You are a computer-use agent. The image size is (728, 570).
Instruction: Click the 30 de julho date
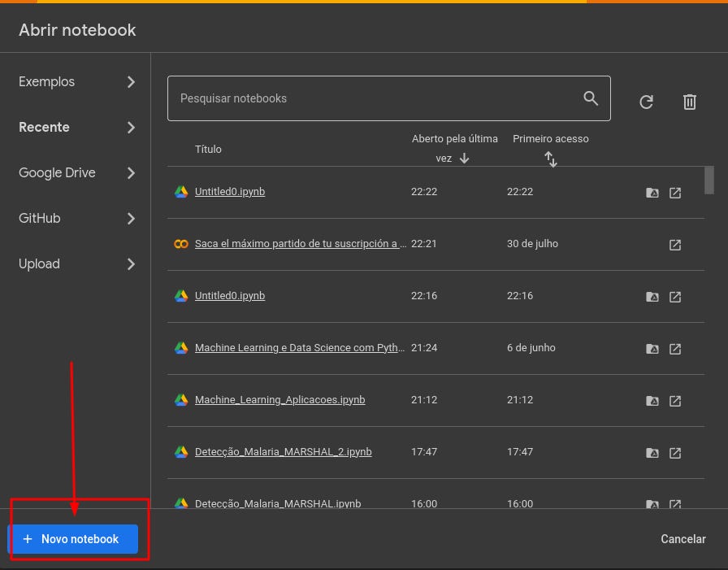click(532, 243)
